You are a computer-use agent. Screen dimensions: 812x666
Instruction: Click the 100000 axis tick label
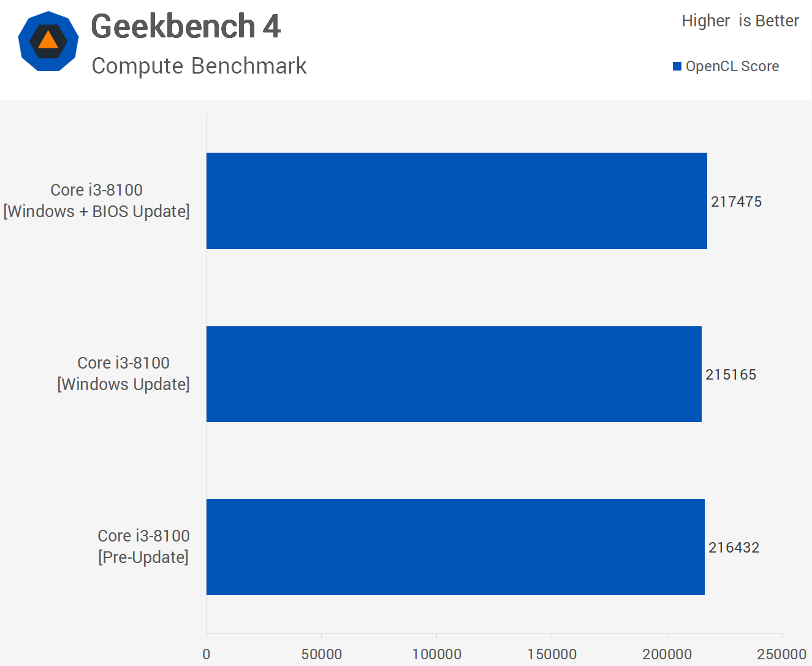coord(437,654)
